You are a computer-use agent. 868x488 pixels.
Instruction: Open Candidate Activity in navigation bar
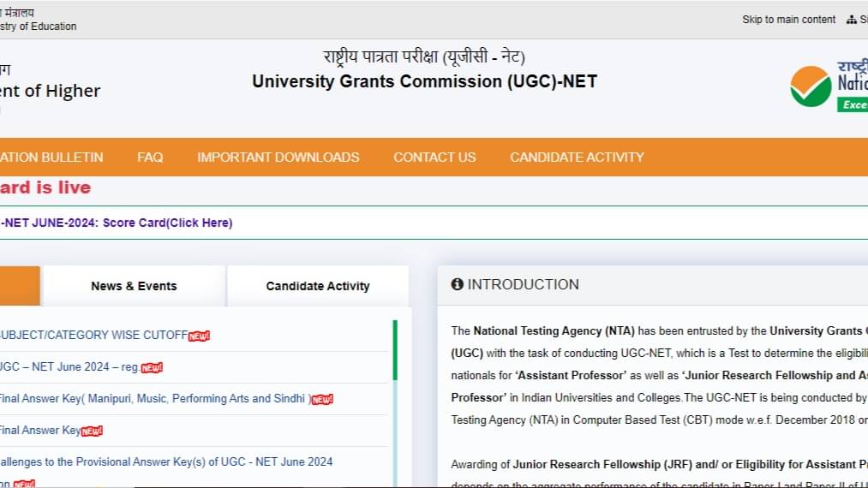click(577, 158)
